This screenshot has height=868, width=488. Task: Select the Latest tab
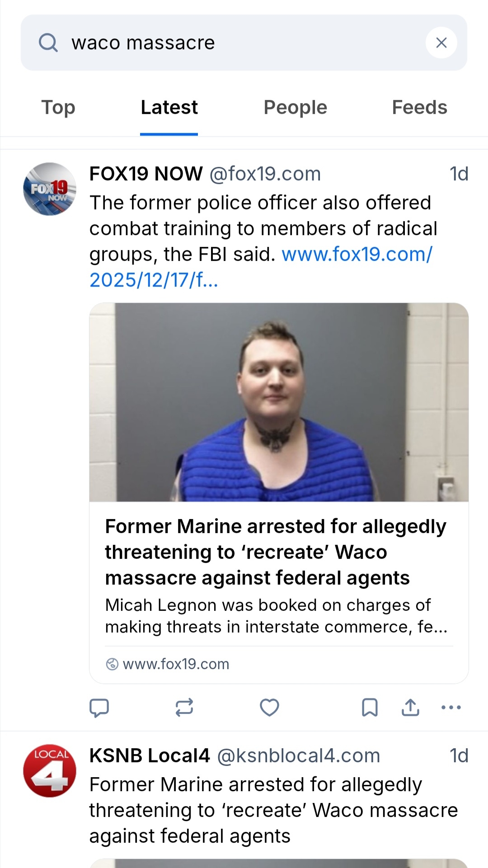169,108
